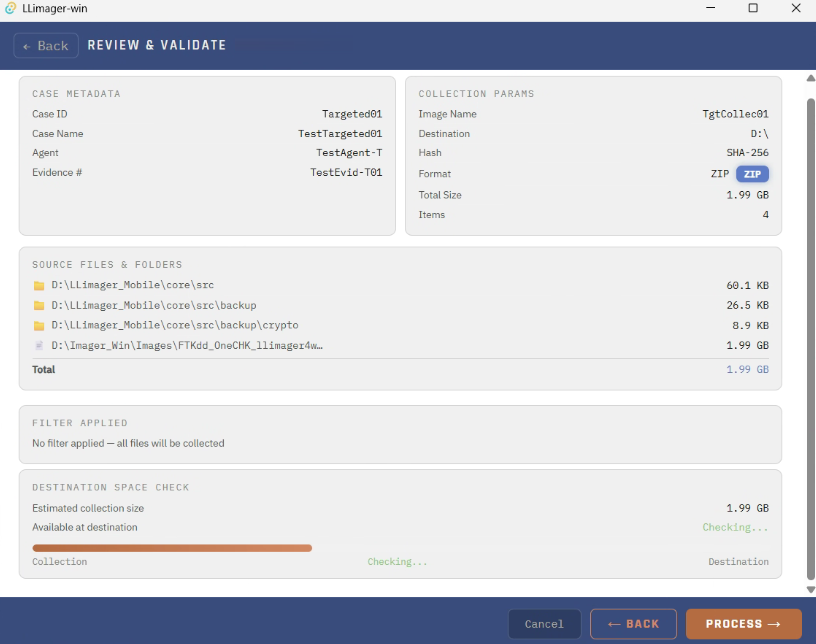The width and height of the screenshot is (816, 644).
Task: Go back using the header Back button
Action: pyautogui.click(x=46, y=45)
